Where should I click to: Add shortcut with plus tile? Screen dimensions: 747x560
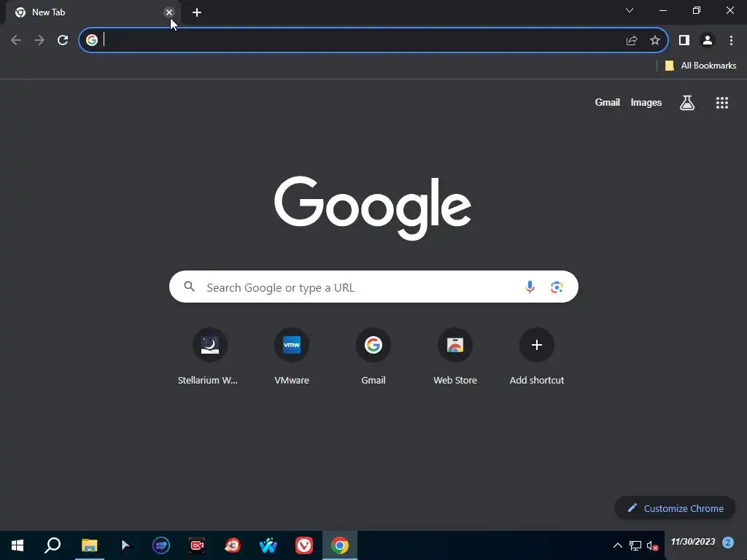tap(536, 357)
